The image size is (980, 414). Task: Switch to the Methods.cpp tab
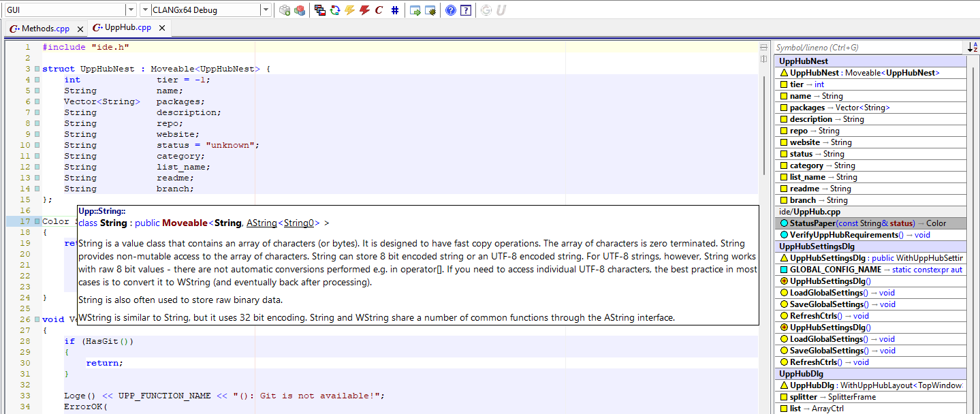click(45, 29)
